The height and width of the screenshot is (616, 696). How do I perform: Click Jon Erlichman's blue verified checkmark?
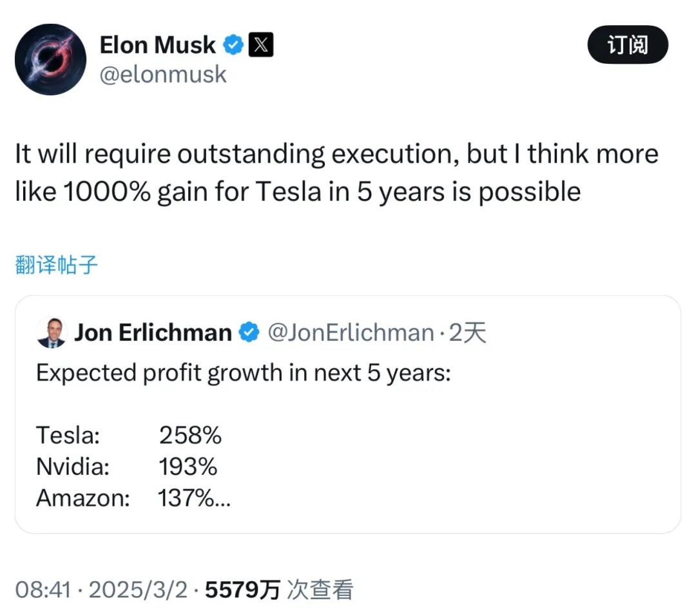pyautogui.click(x=249, y=332)
